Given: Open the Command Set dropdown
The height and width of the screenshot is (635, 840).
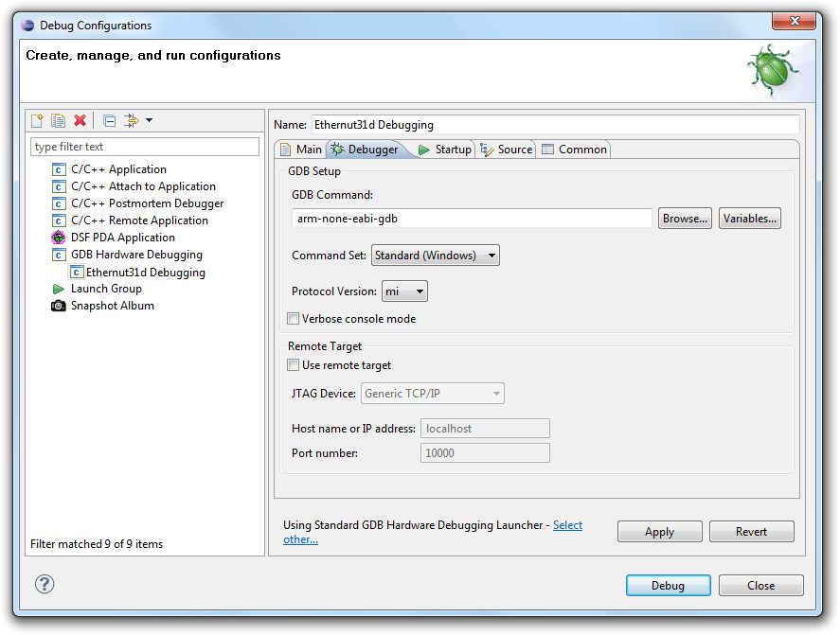Looking at the screenshot, I should tap(435, 256).
